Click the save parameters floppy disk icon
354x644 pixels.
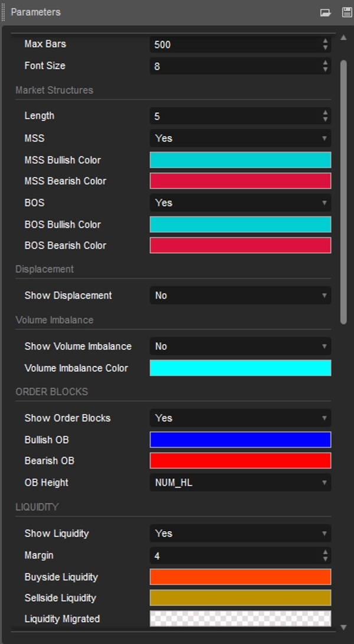click(346, 12)
